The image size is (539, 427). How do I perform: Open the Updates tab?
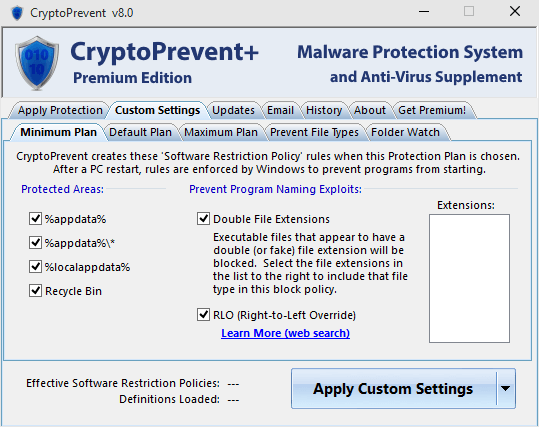click(233, 110)
